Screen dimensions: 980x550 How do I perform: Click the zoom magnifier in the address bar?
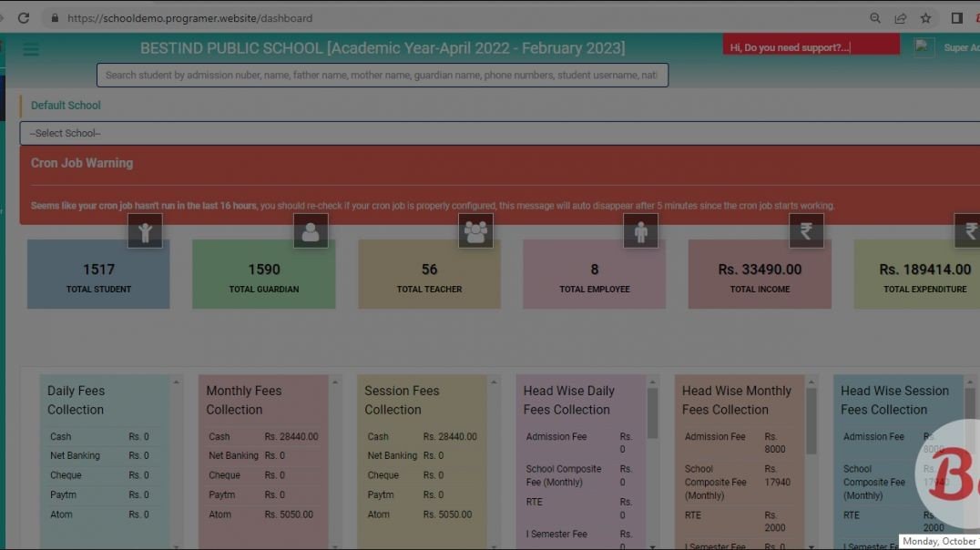pos(874,17)
